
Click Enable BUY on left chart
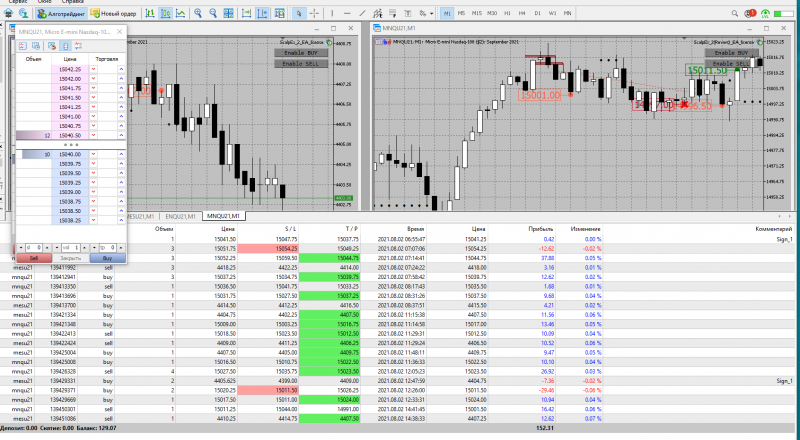301,53
